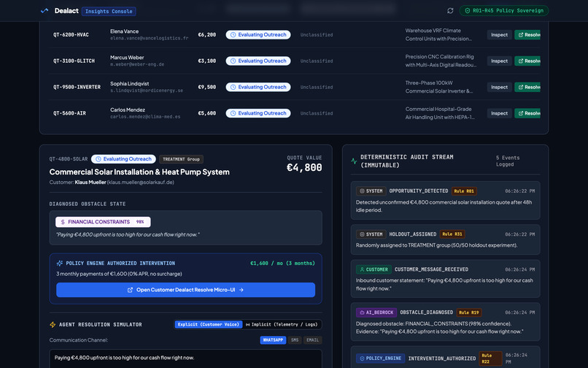The image size is (588, 368).
Task: Click the Insights Console badge
Action: tap(109, 11)
